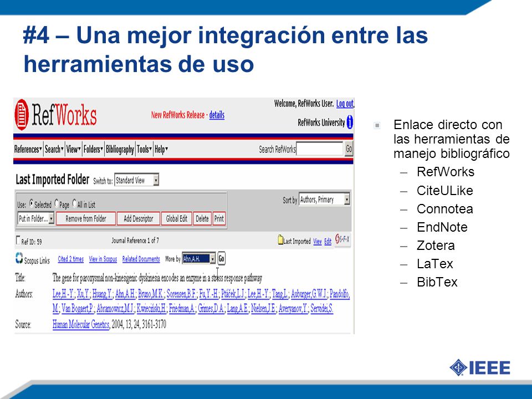Choose the 'Page' radio option
Image resolution: width=532 pixels, height=399 pixels.
point(57,203)
